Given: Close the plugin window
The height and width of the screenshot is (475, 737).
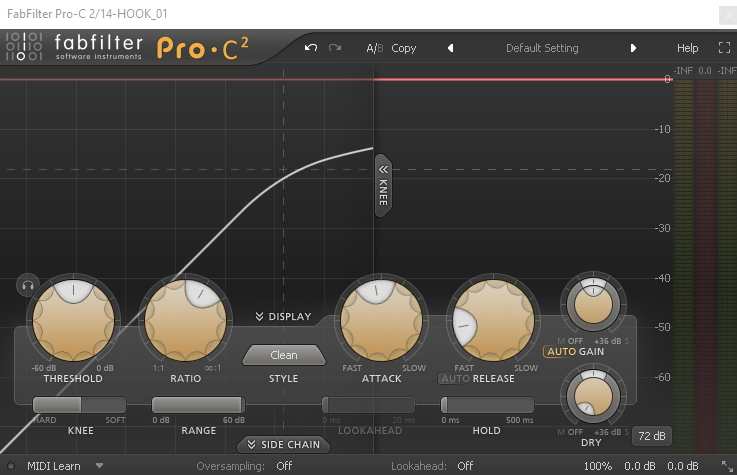Looking at the screenshot, I should pos(728,15).
